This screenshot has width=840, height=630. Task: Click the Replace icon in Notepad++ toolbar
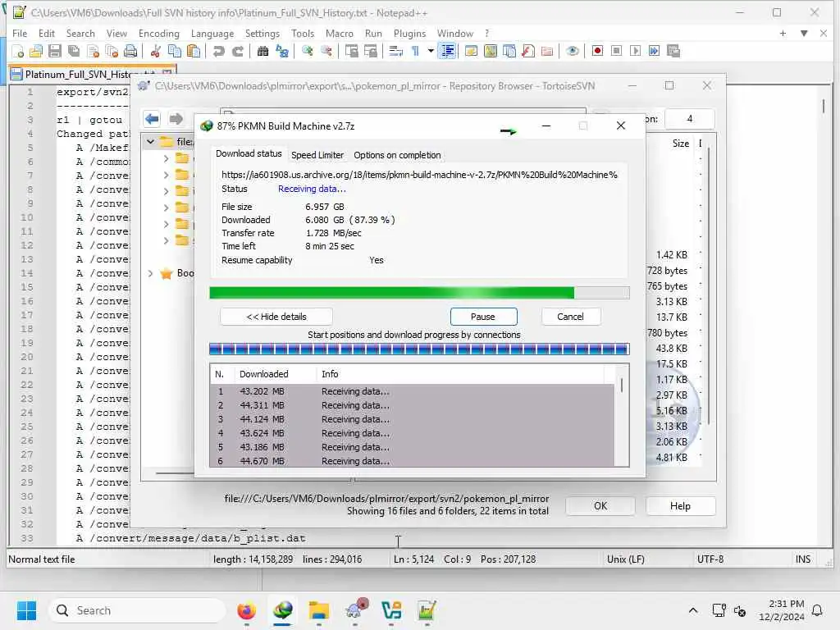[282, 52]
